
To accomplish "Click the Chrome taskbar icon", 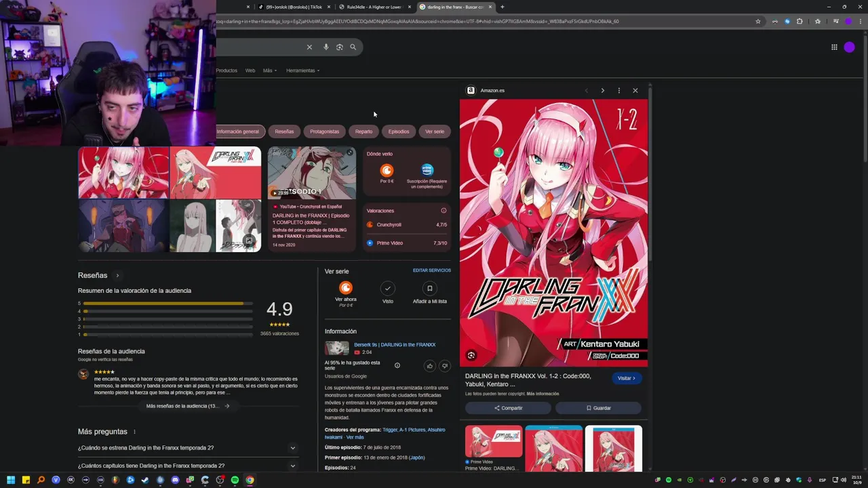I will (250, 480).
